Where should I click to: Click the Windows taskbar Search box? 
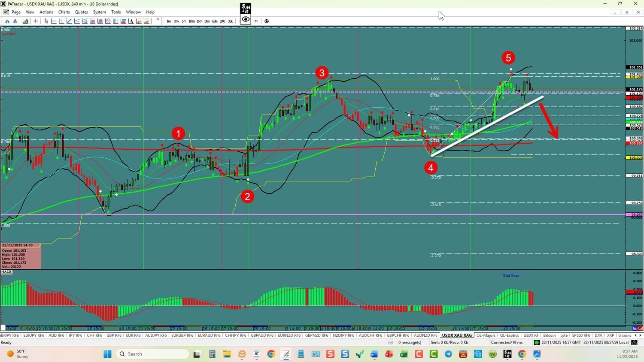152,354
